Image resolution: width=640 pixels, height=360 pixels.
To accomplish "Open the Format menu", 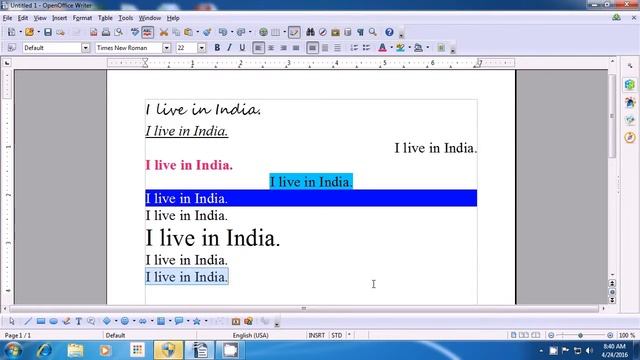I will [x=82, y=18].
